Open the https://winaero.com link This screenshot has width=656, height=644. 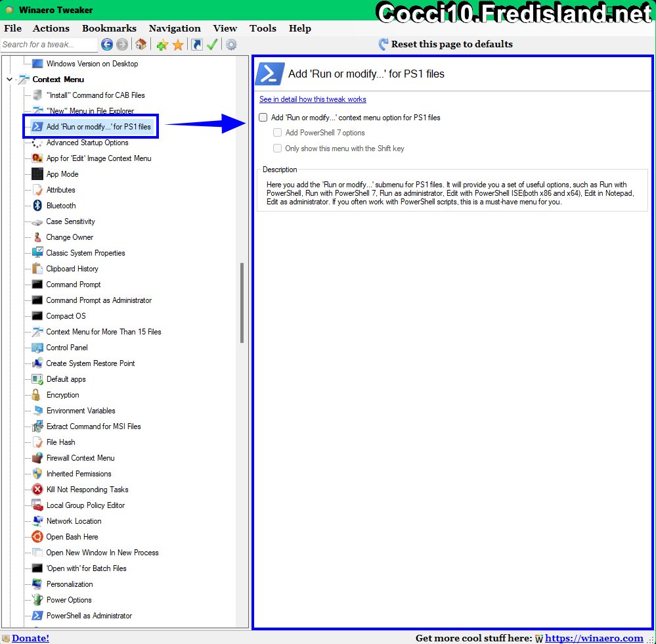click(x=594, y=637)
